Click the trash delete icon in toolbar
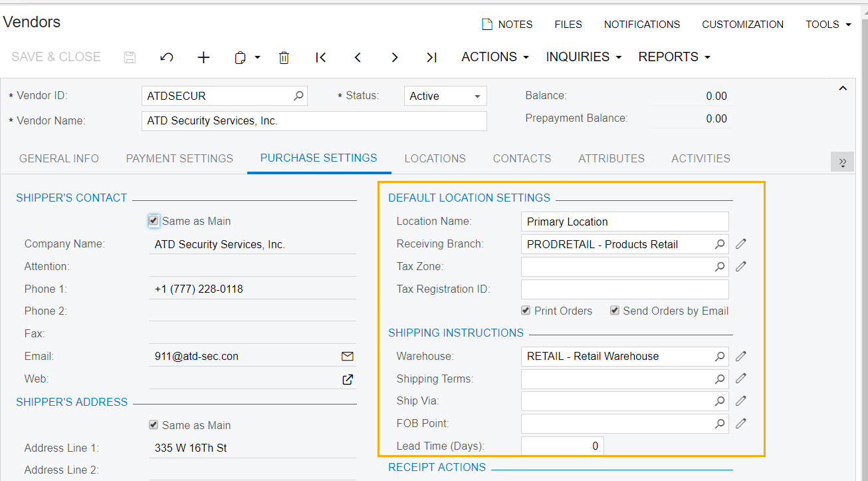This screenshot has width=868, height=481. click(284, 57)
